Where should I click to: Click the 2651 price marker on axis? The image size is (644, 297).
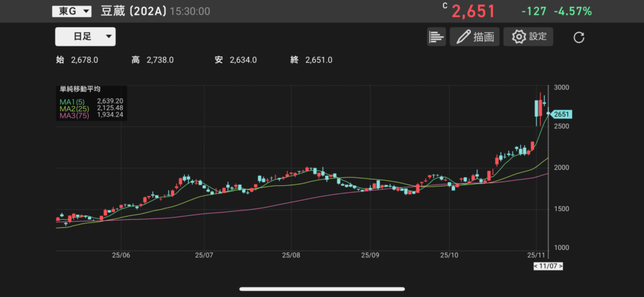[x=562, y=114]
